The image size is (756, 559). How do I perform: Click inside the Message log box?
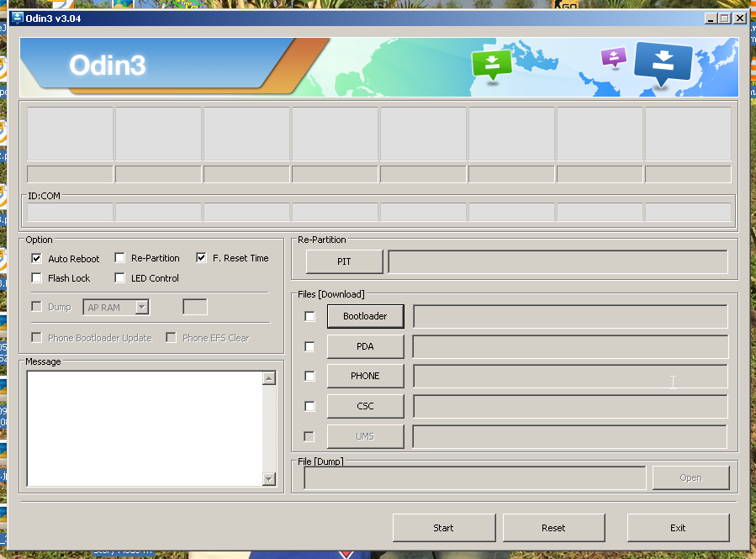point(145,429)
